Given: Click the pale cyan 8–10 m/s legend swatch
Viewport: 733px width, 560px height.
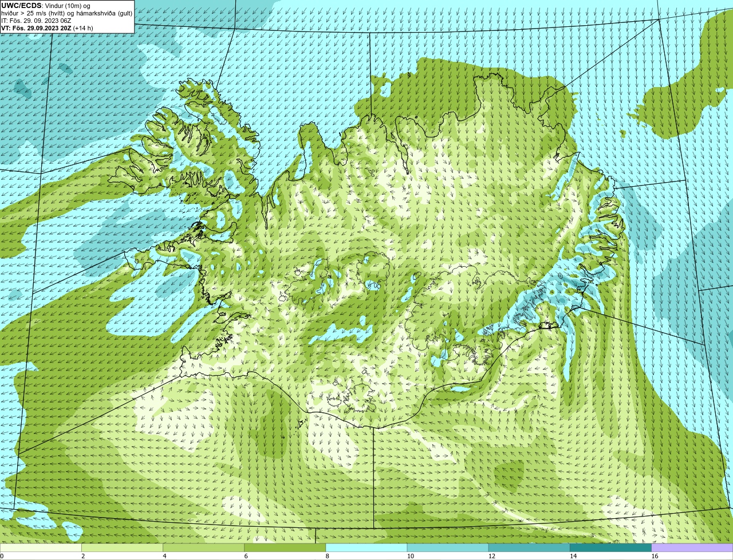Looking at the screenshot, I should [x=366, y=547].
